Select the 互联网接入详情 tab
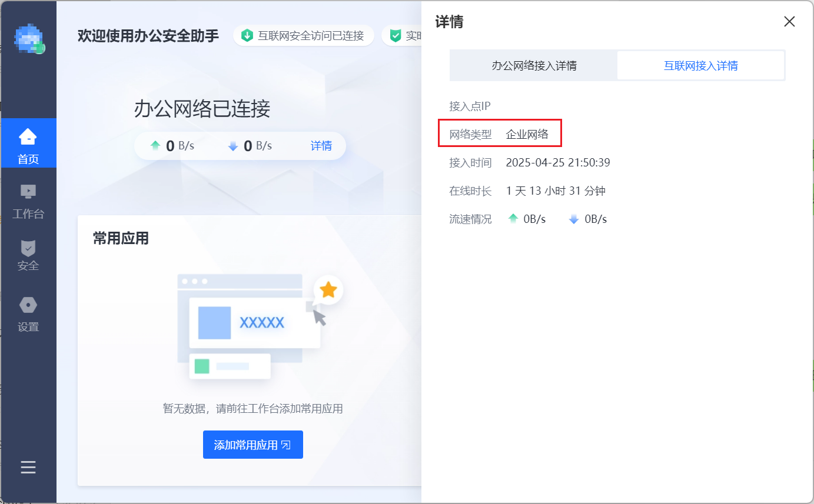The width and height of the screenshot is (814, 504). 700,65
